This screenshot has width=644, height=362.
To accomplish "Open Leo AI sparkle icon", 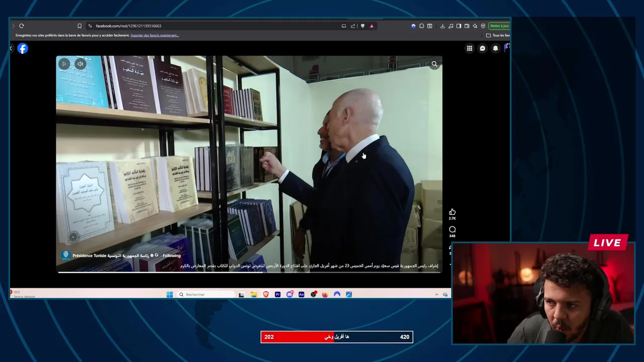I will [475, 26].
